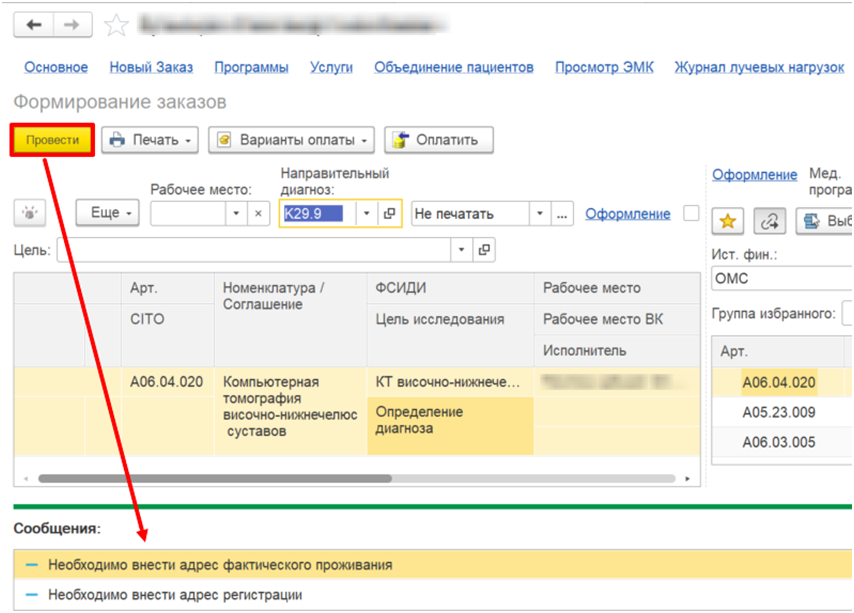Toggle the checkbox next to Оформление

click(690, 213)
